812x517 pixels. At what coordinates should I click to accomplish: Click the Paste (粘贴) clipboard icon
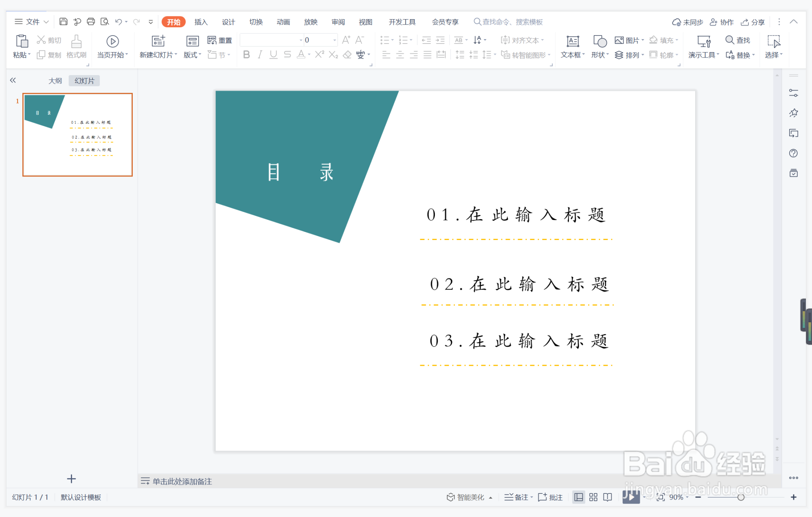click(x=22, y=41)
